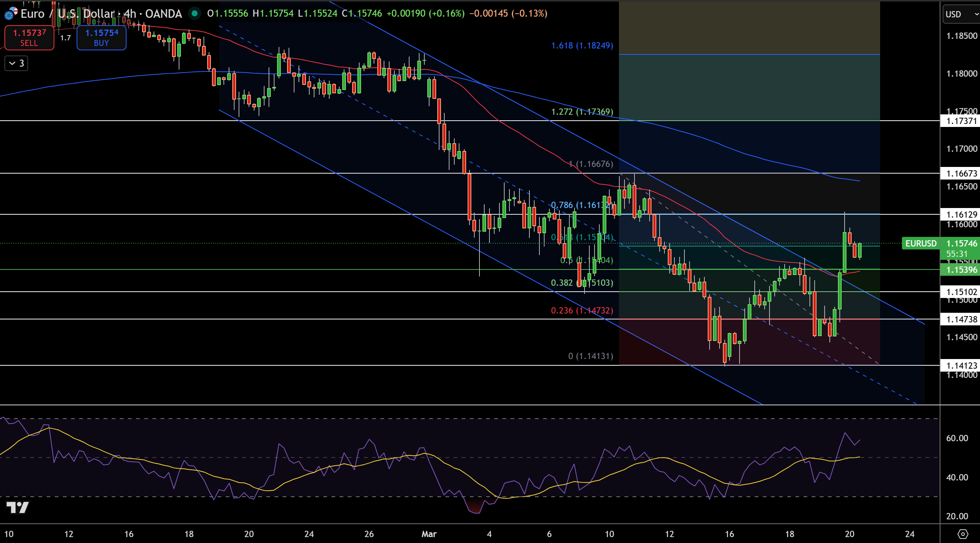980x543 pixels.
Task: Click the 1.15737 SELL button
Action: coord(29,38)
